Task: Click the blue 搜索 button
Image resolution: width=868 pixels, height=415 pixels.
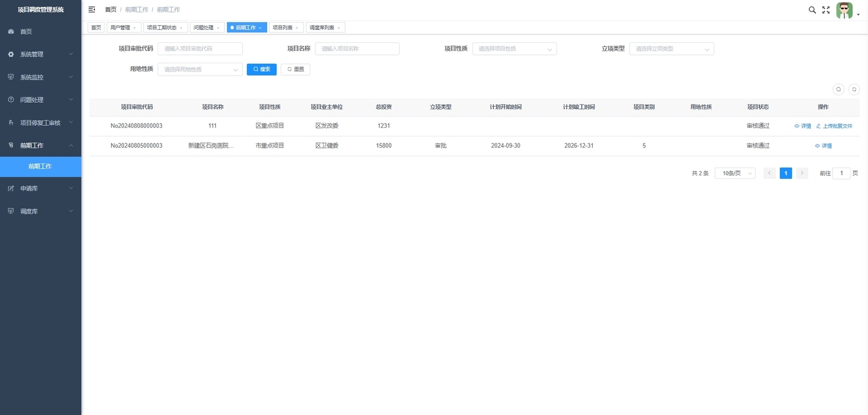Action: tap(262, 69)
